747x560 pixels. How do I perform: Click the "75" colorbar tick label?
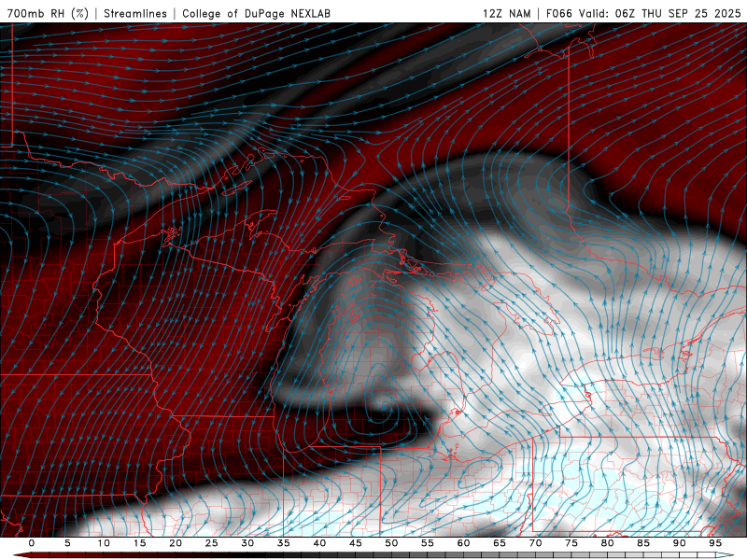(571, 543)
